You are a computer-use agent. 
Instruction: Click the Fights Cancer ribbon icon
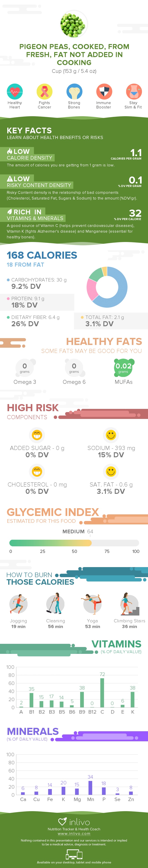click(x=44, y=92)
